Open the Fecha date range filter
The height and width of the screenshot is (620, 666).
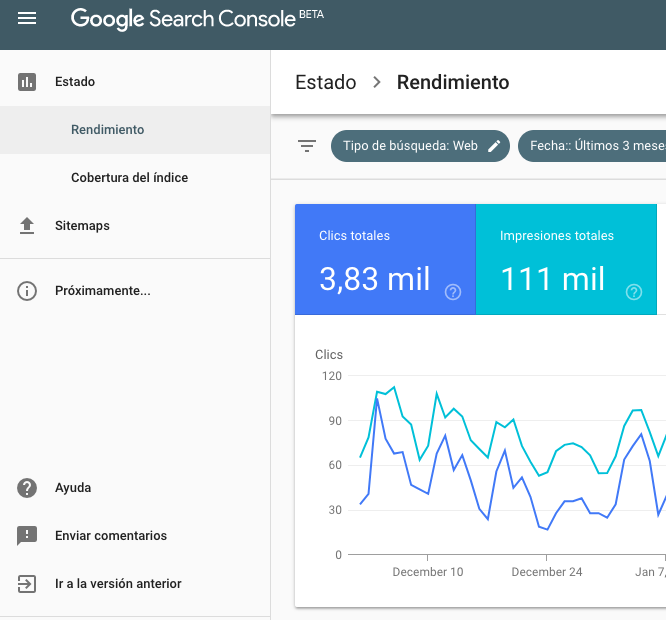595,146
